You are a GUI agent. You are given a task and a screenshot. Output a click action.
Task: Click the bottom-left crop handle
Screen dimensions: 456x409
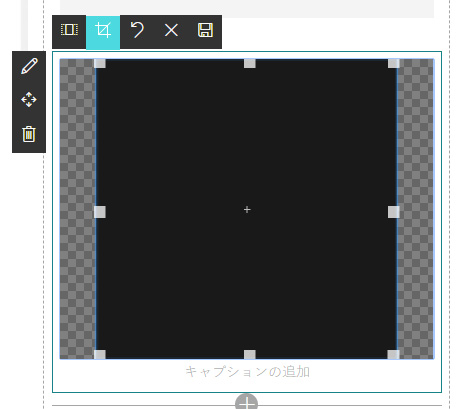point(100,354)
